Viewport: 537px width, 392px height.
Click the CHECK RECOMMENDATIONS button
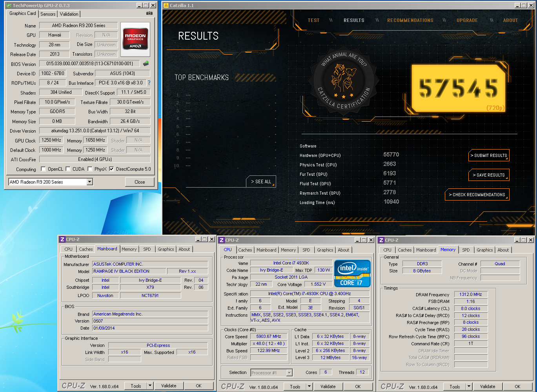pos(477,195)
